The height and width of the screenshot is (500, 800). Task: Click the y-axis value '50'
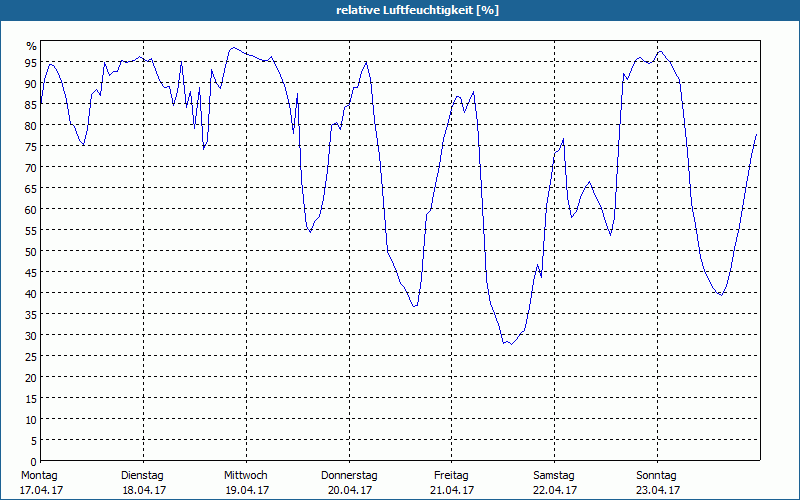31,252
